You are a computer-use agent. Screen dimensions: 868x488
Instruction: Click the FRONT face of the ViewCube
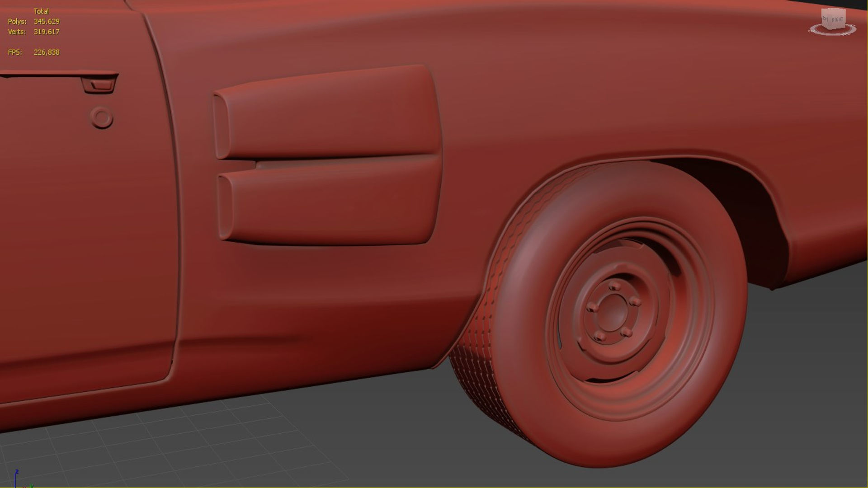[x=824, y=19]
